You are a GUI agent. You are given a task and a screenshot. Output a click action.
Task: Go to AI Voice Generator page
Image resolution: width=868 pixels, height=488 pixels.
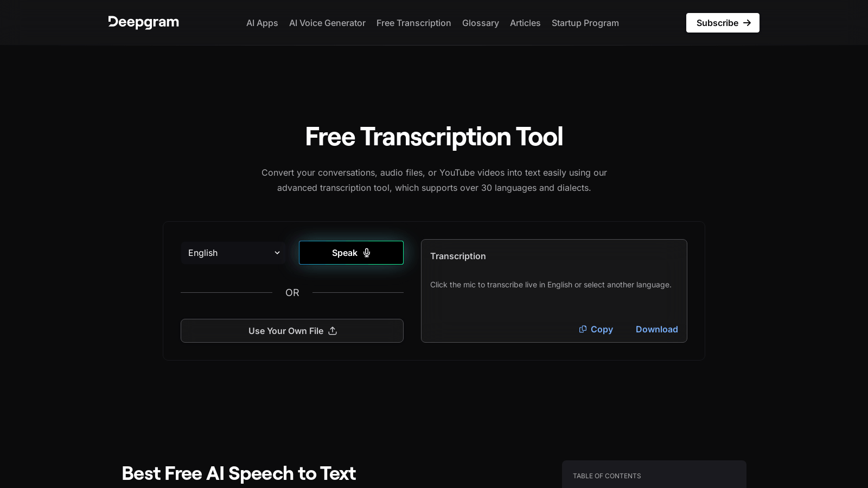coord(327,23)
